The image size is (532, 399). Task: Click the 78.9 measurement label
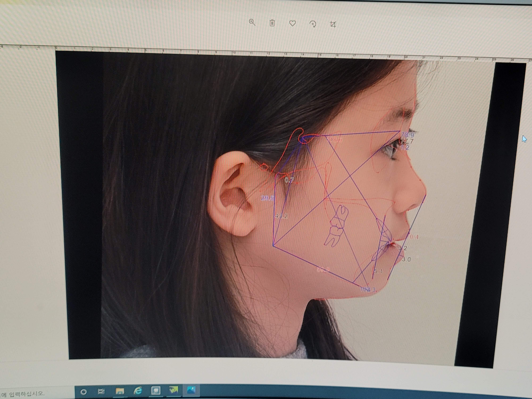point(407,135)
